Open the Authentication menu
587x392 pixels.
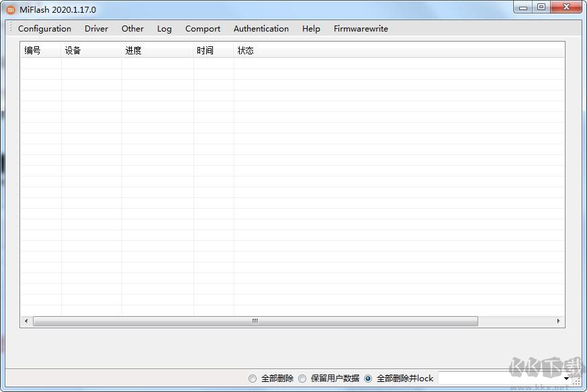pyautogui.click(x=261, y=28)
